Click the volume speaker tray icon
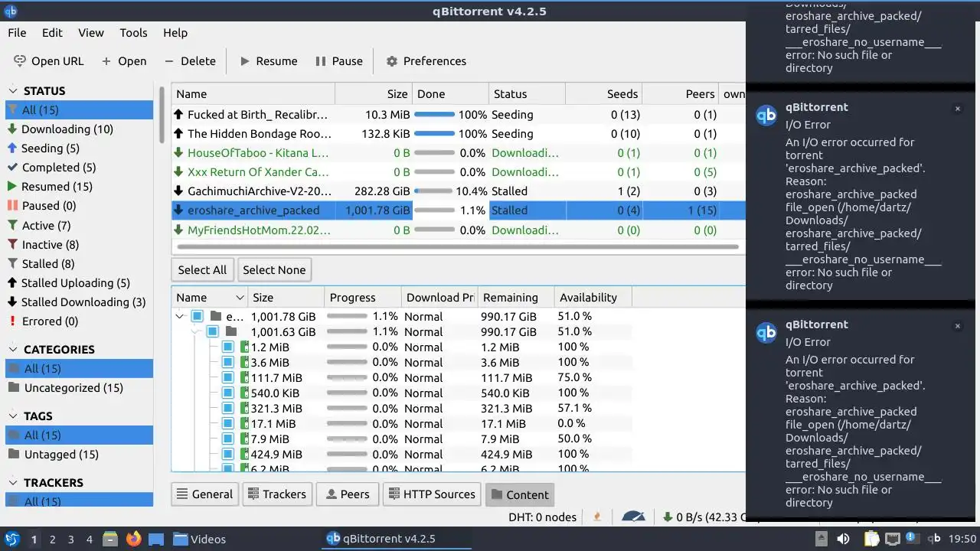Image resolution: width=980 pixels, height=551 pixels. pos(843,539)
